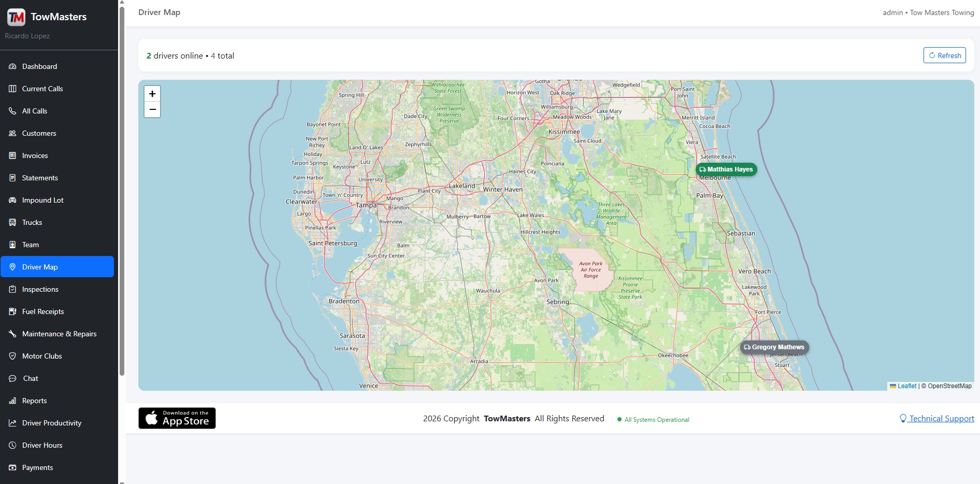
Task: Click the Maintenance & Repairs wrench icon
Action: [12, 334]
